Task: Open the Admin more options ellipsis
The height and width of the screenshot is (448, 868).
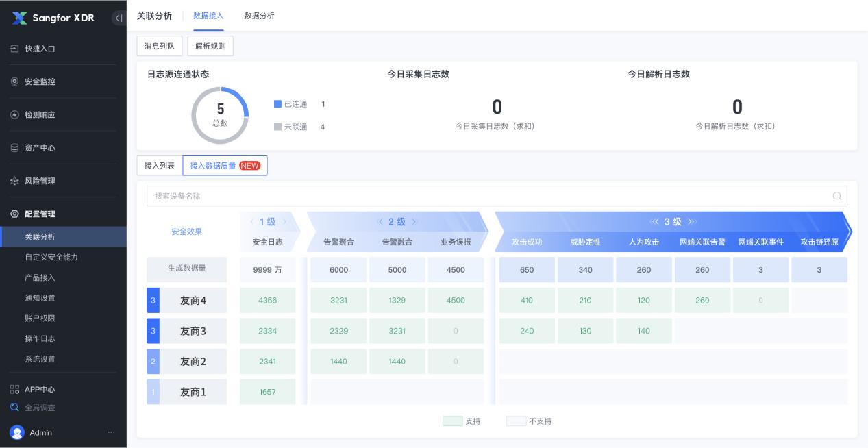Action: tap(111, 432)
